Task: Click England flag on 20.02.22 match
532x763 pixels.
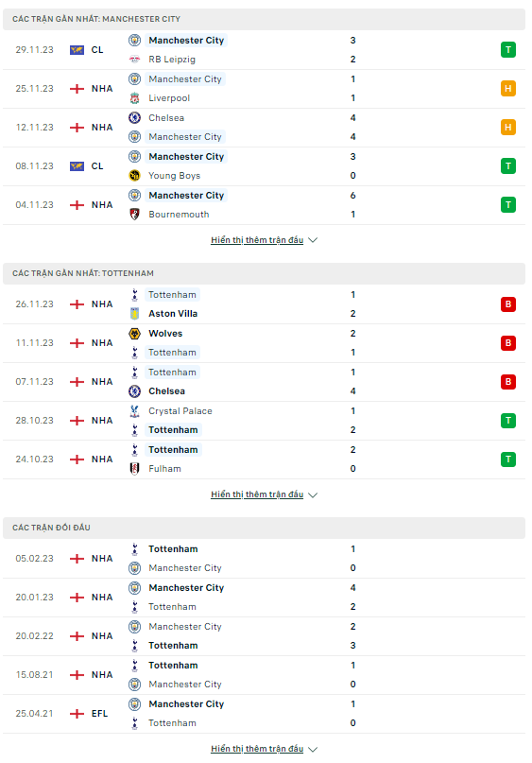Action: click(x=77, y=636)
